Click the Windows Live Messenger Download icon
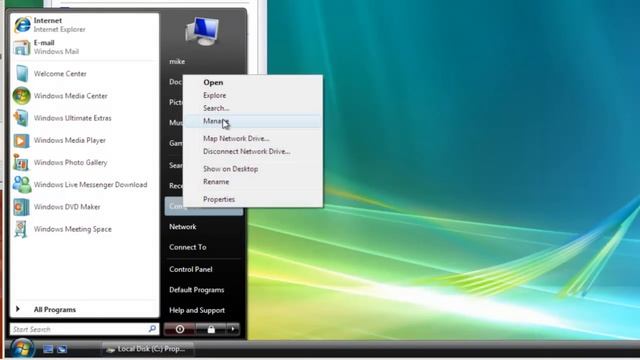 (22, 184)
